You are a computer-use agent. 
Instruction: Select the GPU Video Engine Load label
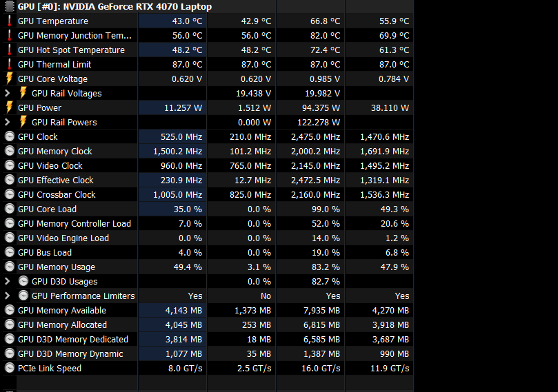pyautogui.click(x=63, y=238)
